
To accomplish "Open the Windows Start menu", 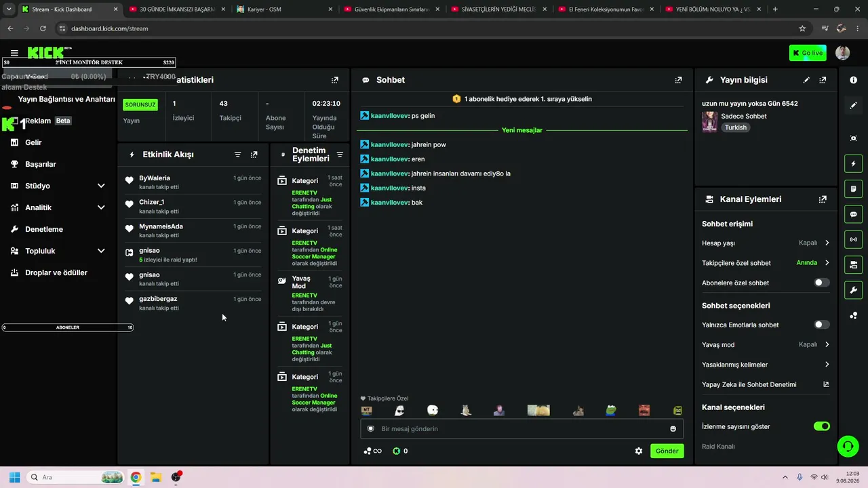I will coord(14,477).
